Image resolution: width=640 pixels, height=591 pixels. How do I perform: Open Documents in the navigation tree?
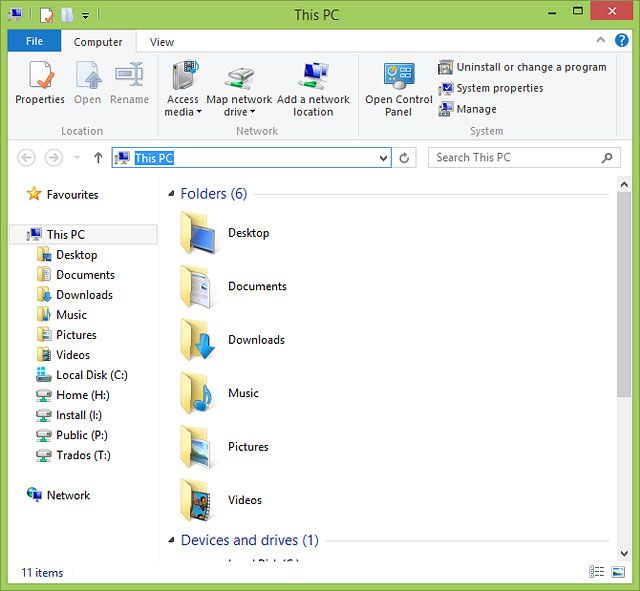pyautogui.click(x=76, y=275)
